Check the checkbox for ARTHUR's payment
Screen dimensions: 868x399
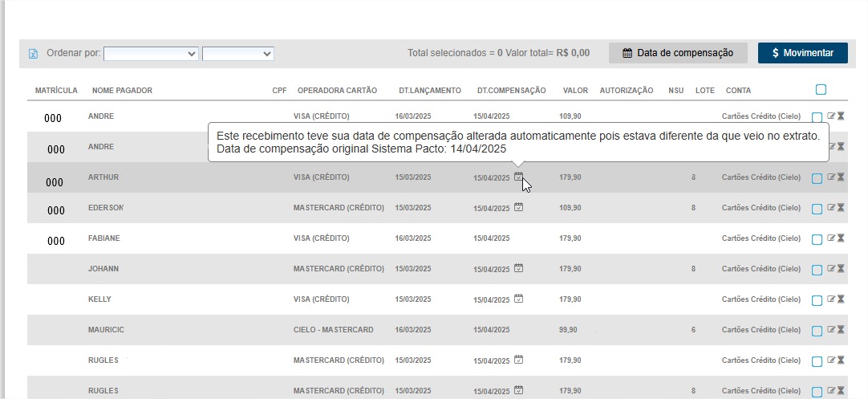[x=817, y=178]
